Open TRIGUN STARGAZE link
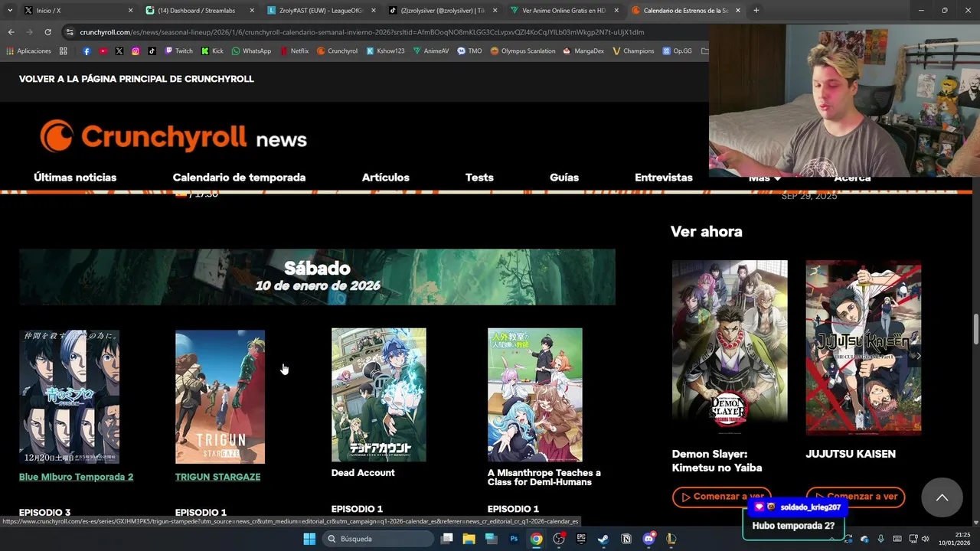The width and height of the screenshot is (980, 551). [217, 477]
